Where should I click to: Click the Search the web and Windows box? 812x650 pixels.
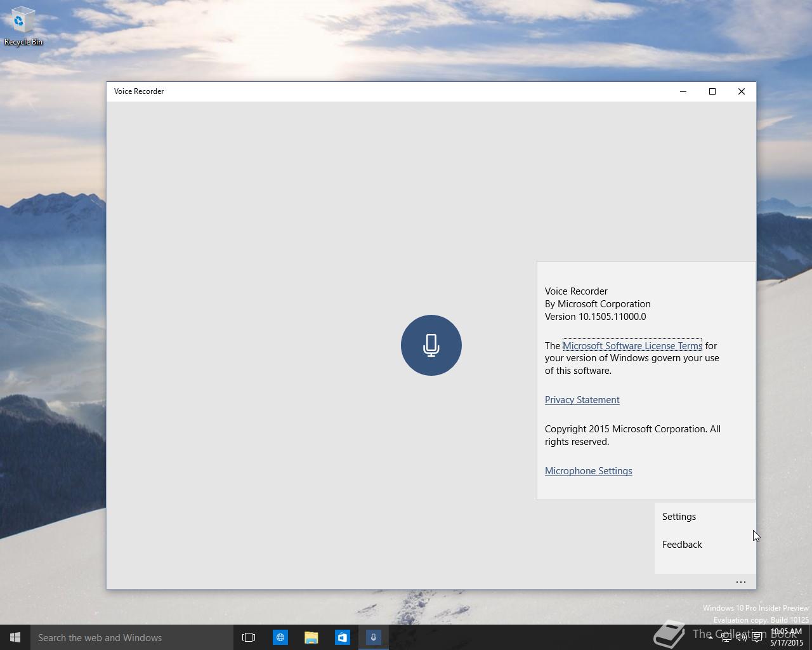tap(132, 637)
